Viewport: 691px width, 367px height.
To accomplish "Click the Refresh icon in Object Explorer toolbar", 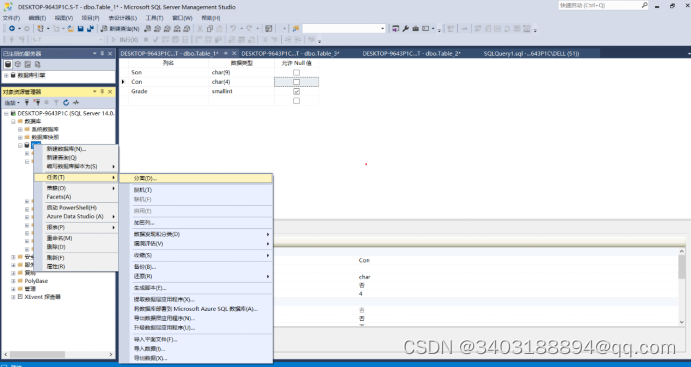I will tap(66, 103).
